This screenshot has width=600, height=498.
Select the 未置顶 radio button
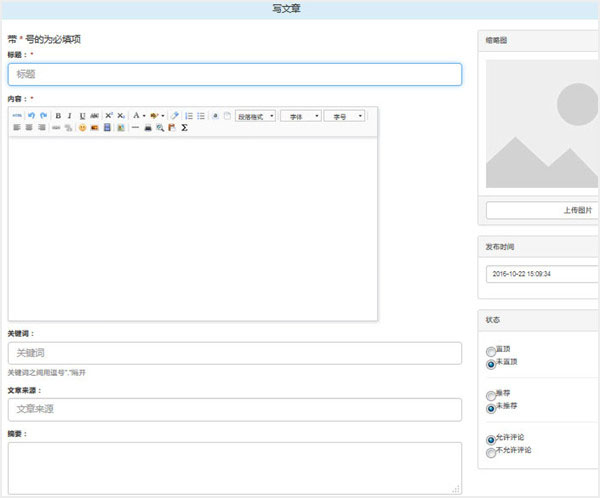491,364
